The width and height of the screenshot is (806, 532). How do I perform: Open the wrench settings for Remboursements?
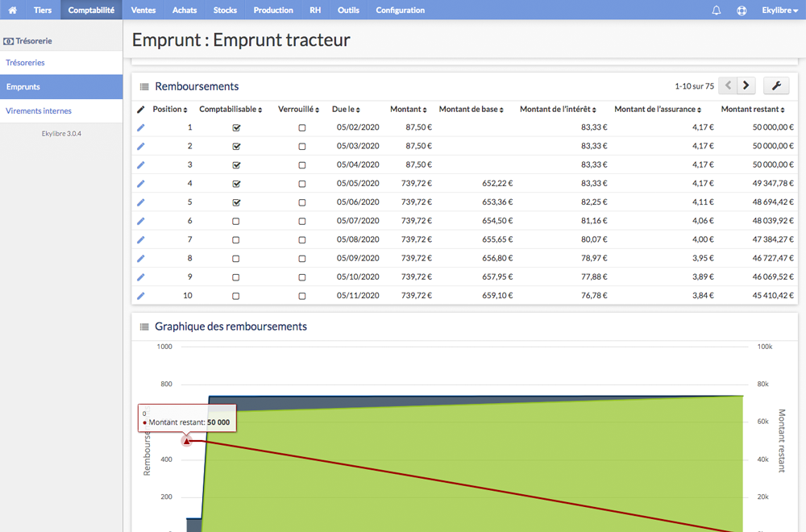coord(776,85)
